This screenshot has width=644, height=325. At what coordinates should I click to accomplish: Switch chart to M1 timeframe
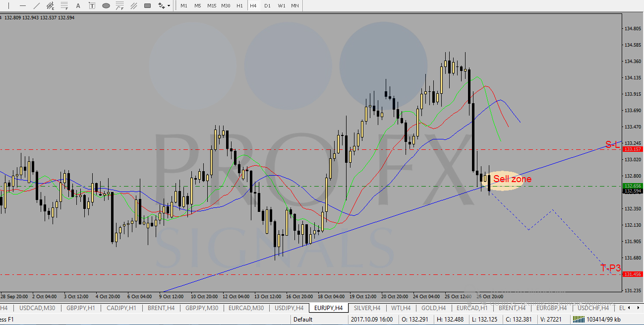pos(184,5)
